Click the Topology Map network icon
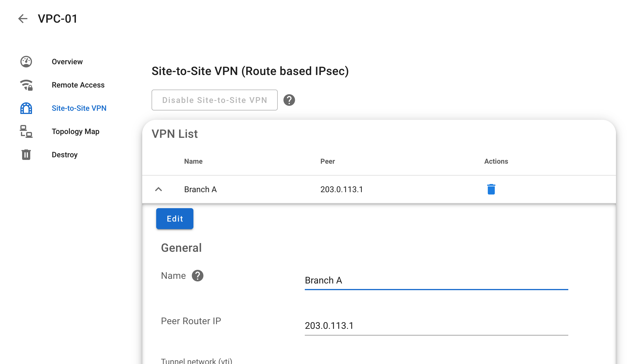This screenshot has width=641, height=364. click(26, 131)
